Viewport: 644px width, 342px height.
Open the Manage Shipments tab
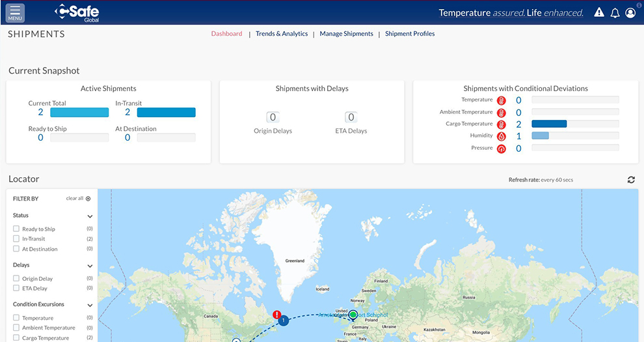coord(346,34)
